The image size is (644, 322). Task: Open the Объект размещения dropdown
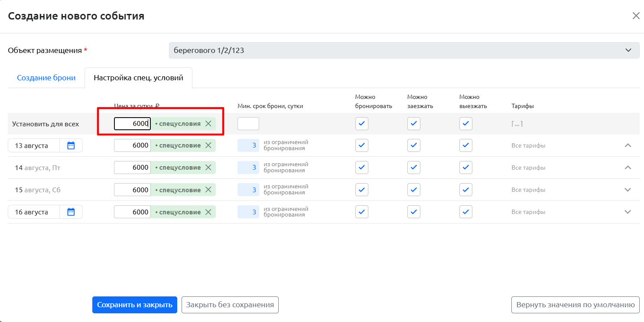tap(404, 50)
